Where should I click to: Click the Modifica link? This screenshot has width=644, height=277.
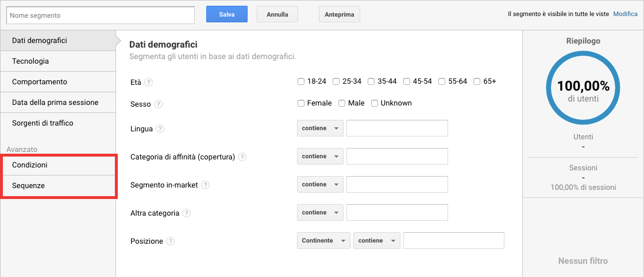coord(625,14)
